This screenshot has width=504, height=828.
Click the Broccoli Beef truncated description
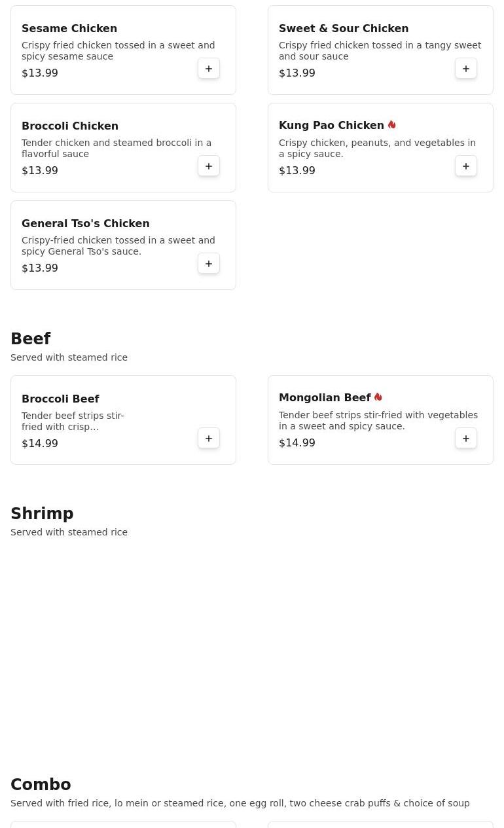pyautogui.click(x=73, y=422)
